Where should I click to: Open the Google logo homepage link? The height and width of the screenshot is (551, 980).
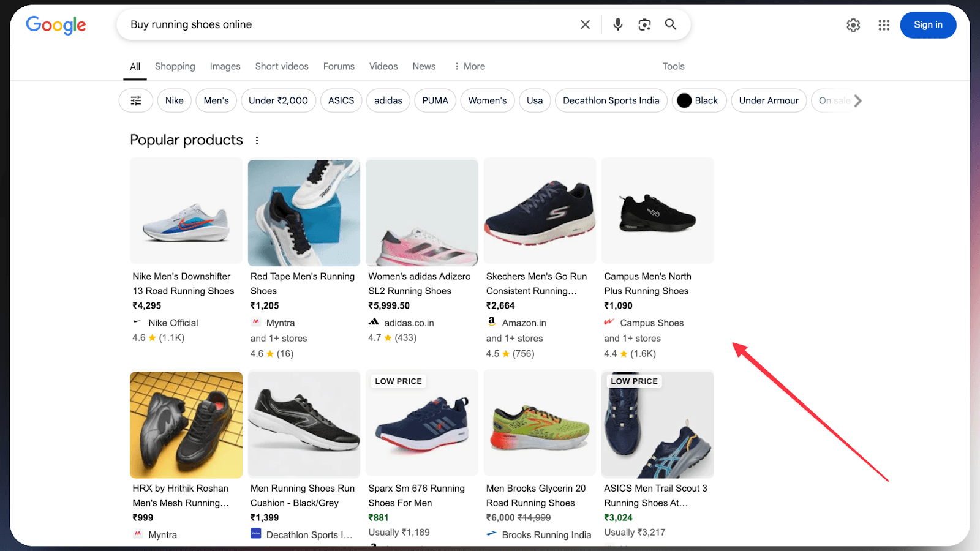click(x=56, y=25)
